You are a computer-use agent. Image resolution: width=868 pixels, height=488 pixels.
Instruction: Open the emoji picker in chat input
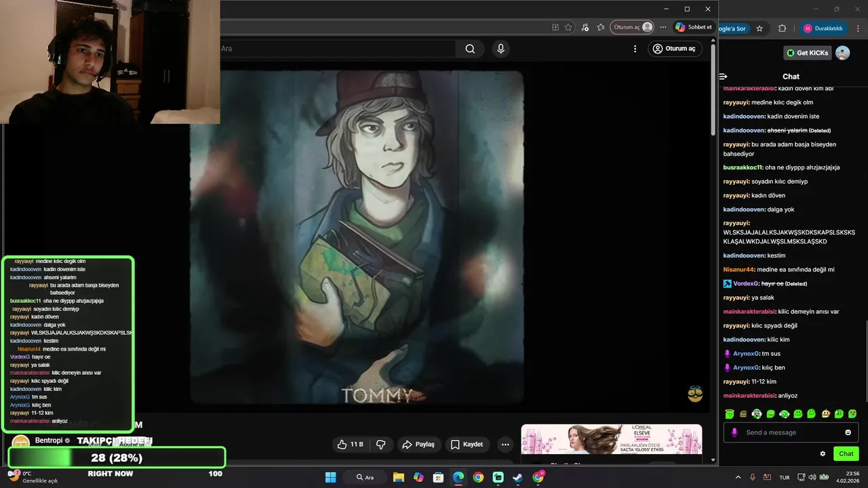848,432
